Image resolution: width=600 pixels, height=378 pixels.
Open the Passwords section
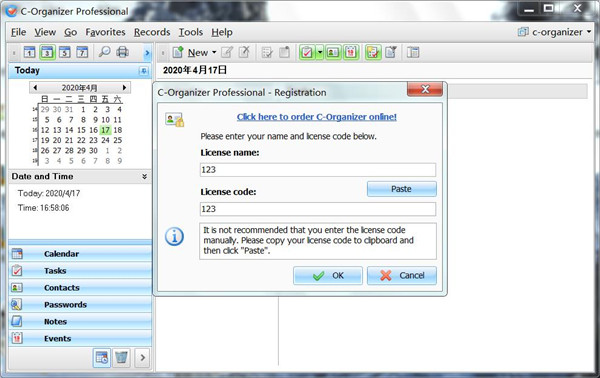[x=80, y=305]
